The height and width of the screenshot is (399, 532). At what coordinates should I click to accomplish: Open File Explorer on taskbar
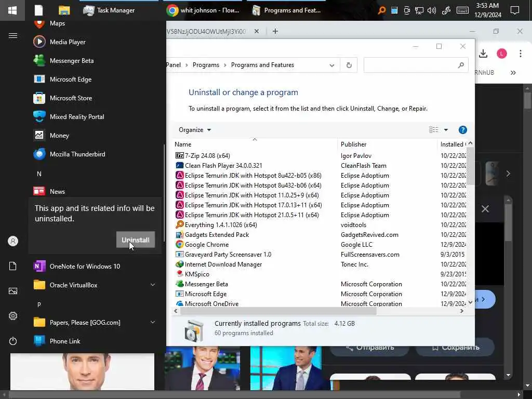click(64, 10)
